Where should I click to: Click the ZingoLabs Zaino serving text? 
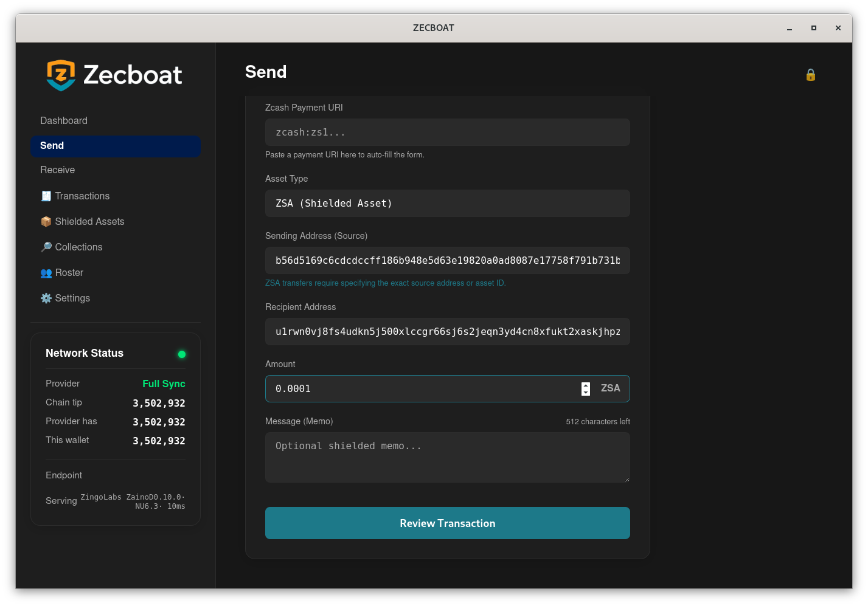tap(133, 501)
